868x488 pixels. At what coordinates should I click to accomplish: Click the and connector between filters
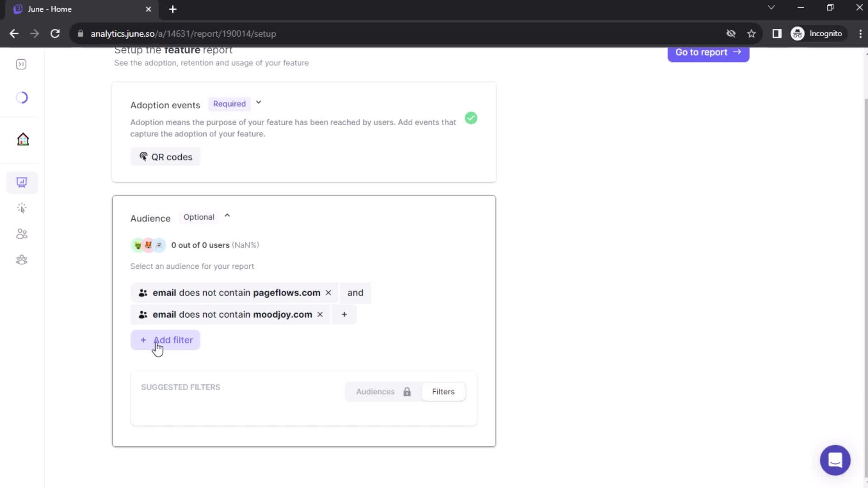coord(355,292)
